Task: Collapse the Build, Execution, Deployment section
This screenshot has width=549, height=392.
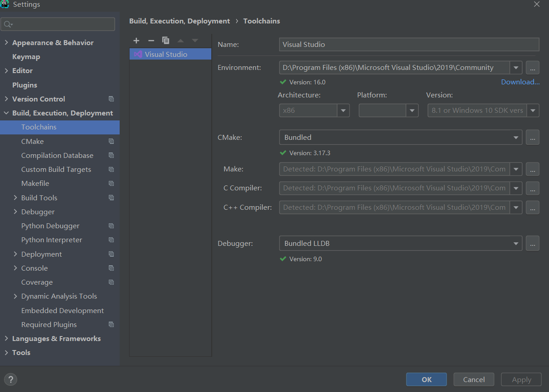Action: (x=6, y=113)
